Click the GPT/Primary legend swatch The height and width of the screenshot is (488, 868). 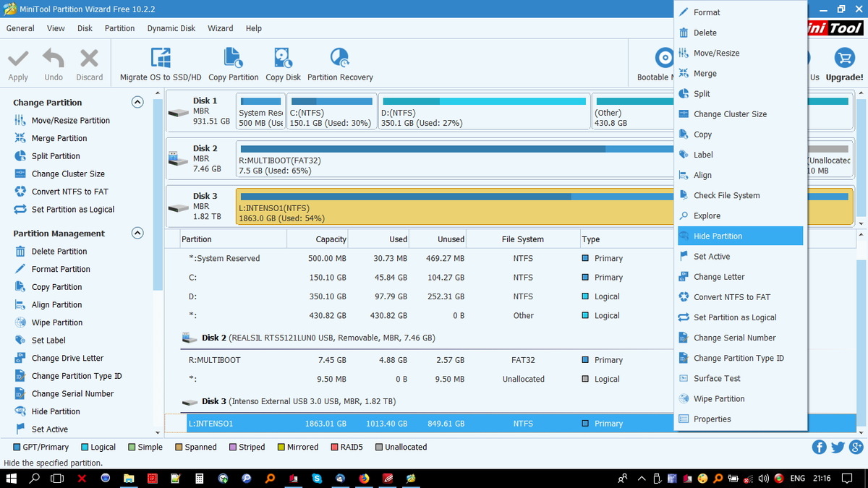(x=17, y=448)
